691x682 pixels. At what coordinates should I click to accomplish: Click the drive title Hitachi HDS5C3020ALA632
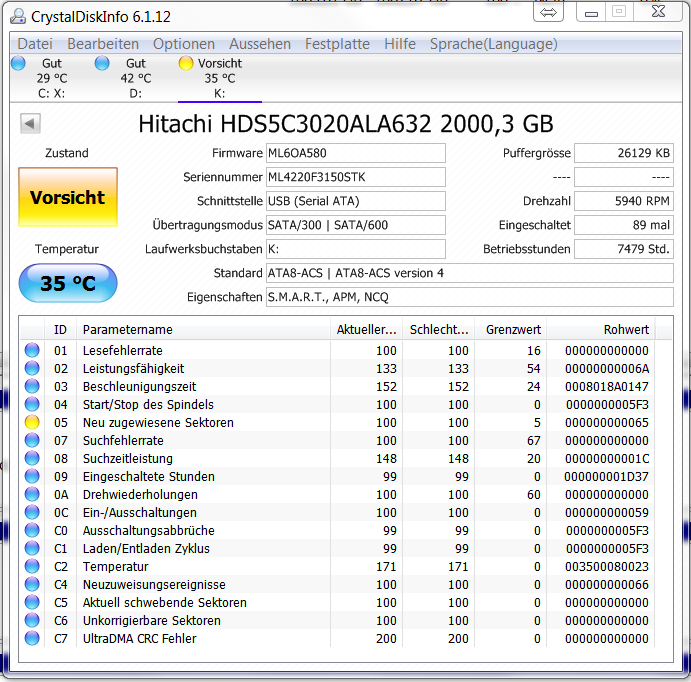click(346, 124)
